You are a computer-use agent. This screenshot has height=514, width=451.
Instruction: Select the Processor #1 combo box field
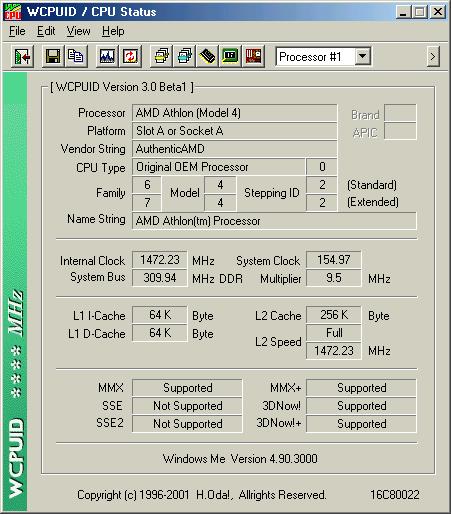(323, 57)
